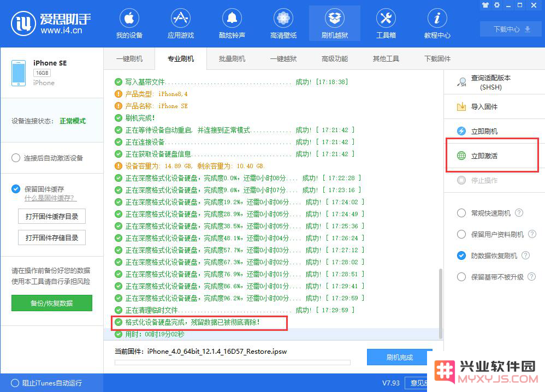Screen dimensions: 545x392
Task: Enable 连接后自动激活设备 option
Action: pyautogui.click(x=16, y=158)
